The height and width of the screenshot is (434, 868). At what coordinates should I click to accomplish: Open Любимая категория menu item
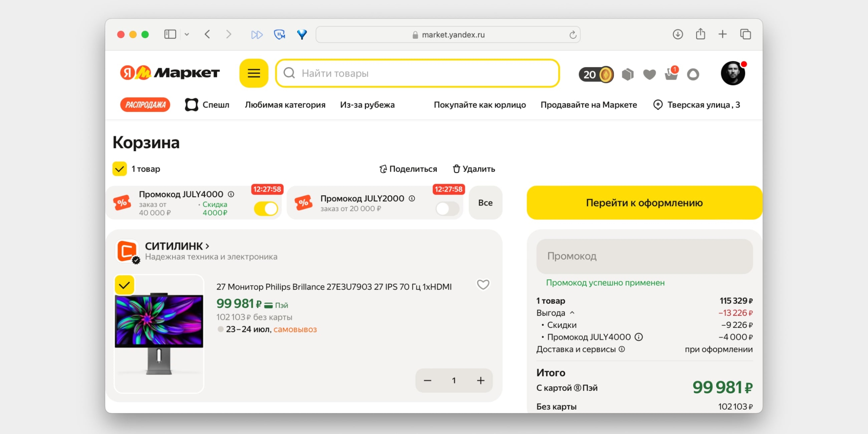285,105
